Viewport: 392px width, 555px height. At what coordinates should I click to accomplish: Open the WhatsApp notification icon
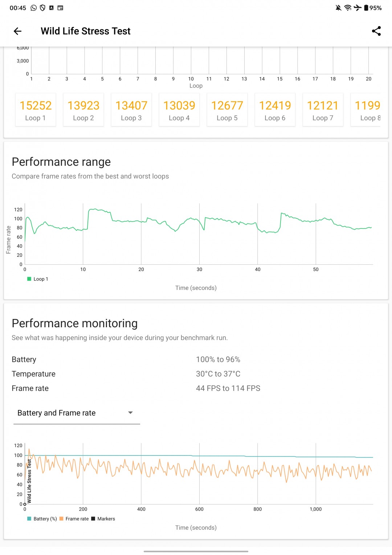point(34,8)
